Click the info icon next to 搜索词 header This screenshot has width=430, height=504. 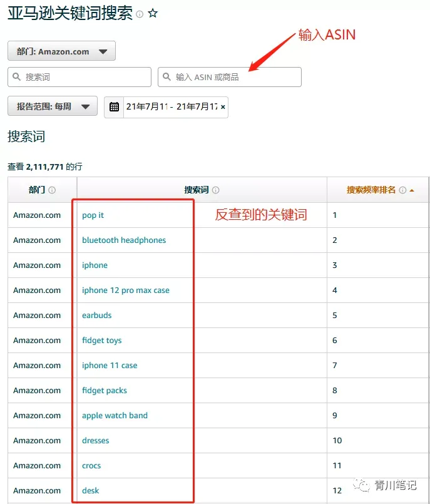point(216,190)
